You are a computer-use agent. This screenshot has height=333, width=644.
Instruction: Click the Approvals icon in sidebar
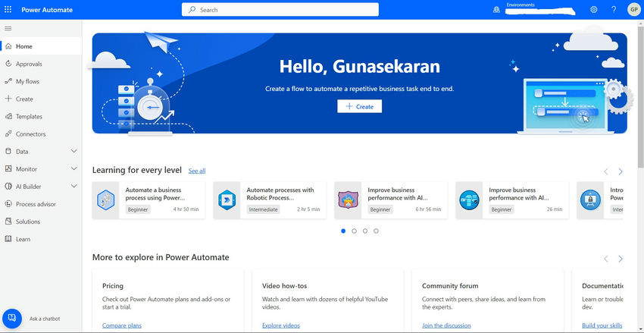tap(8, 64)
